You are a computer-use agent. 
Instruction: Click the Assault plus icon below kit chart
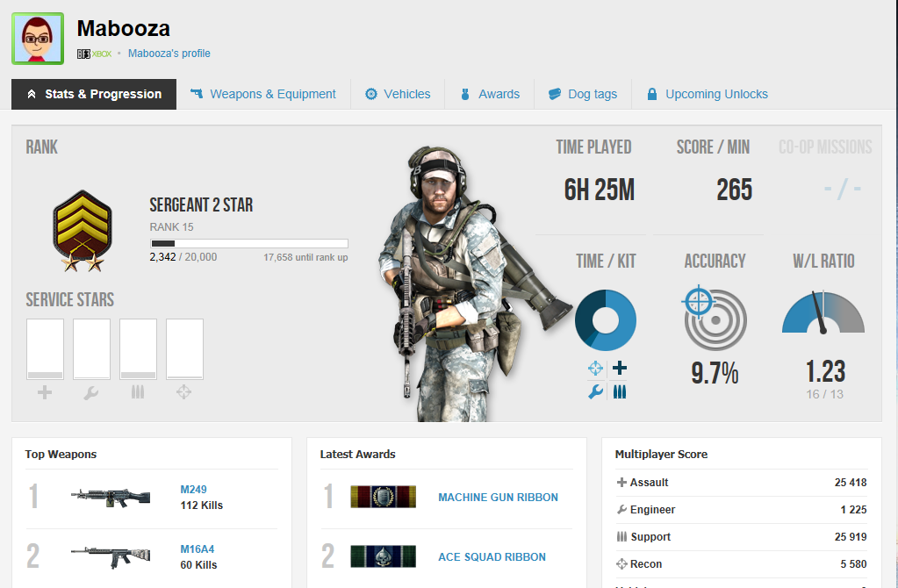click(619, 368)
